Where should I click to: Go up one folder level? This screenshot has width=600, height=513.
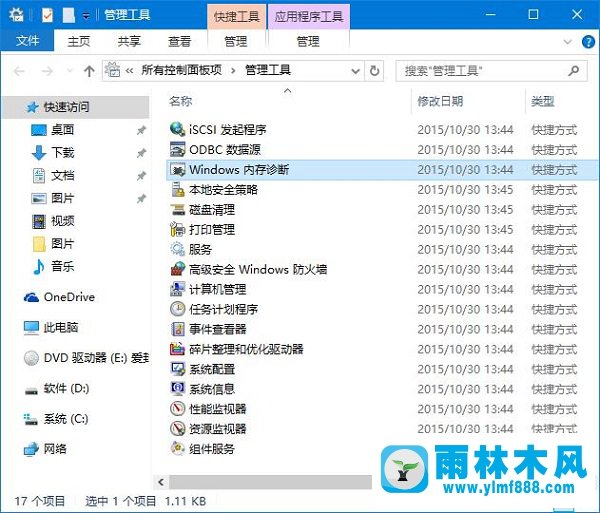[x=89, y=71]
